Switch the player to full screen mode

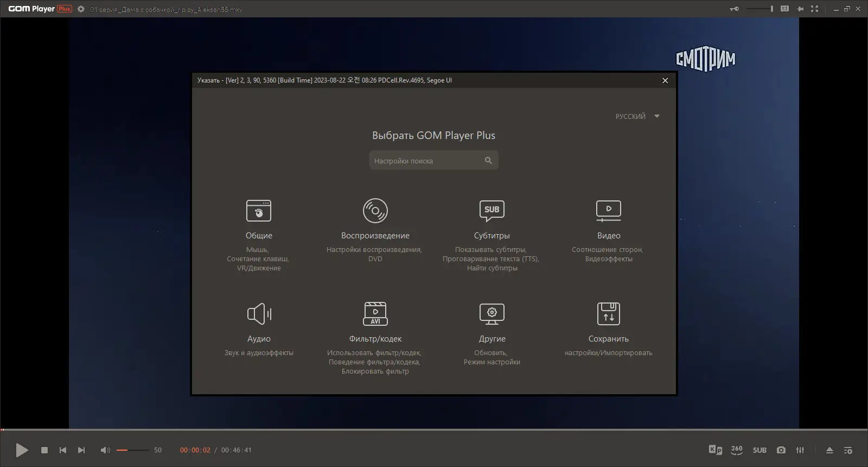814,9
